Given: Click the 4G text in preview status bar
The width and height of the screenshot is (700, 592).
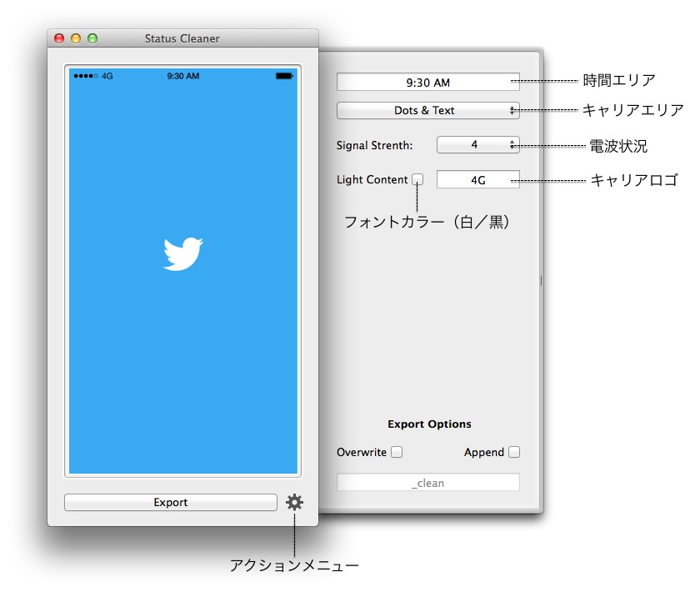Looking at the screenshot, I should coord(107,76).
